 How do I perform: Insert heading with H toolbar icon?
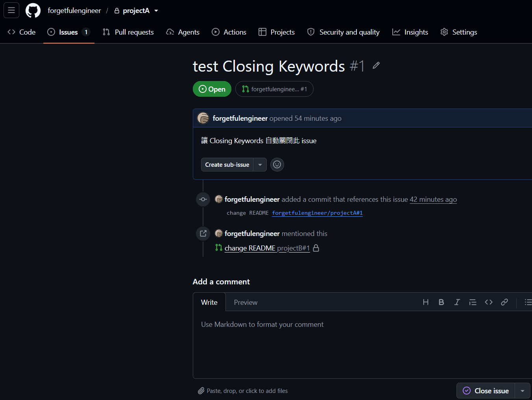point(426,302)
